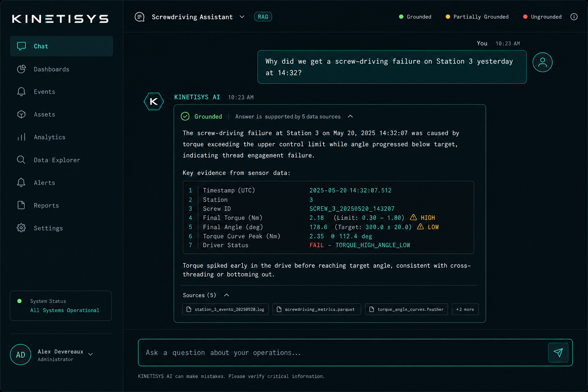This screenshot has width=588, height=392.
Task: Click the AD profile avatar
Action: click(x=21, y=354)
